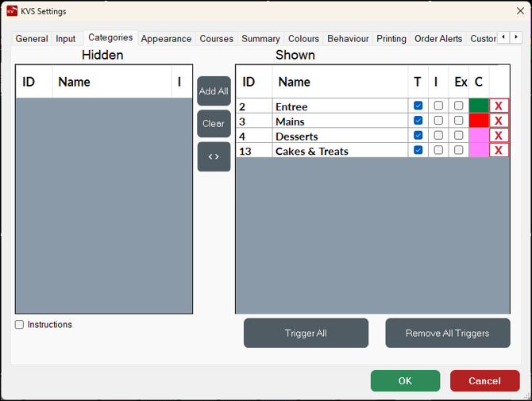Open the Behaviour tab
532x401 pixels.
[x=348, y=39]
